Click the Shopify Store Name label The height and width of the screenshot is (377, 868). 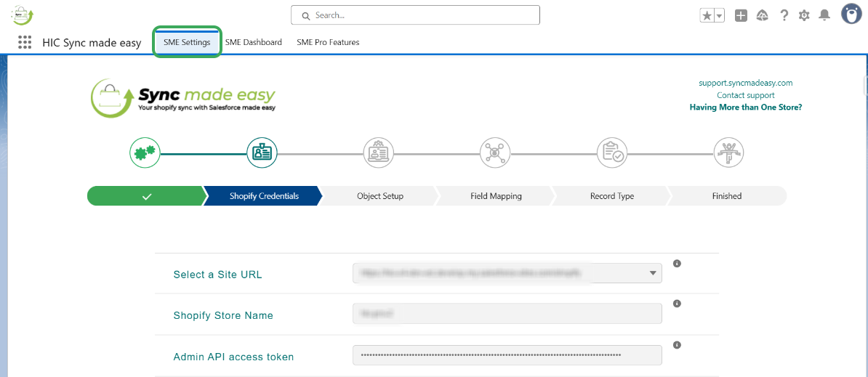pyautogui.click(x=223, y=315)
